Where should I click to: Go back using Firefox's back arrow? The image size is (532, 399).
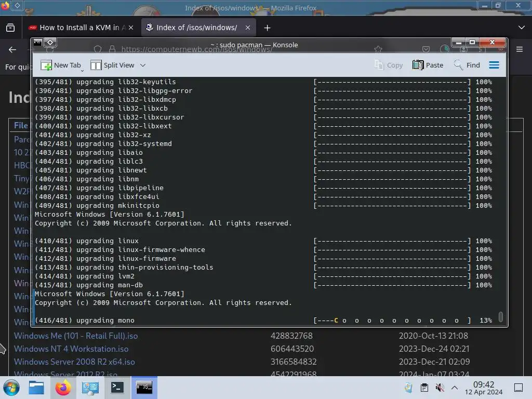[x=12, y=49]
